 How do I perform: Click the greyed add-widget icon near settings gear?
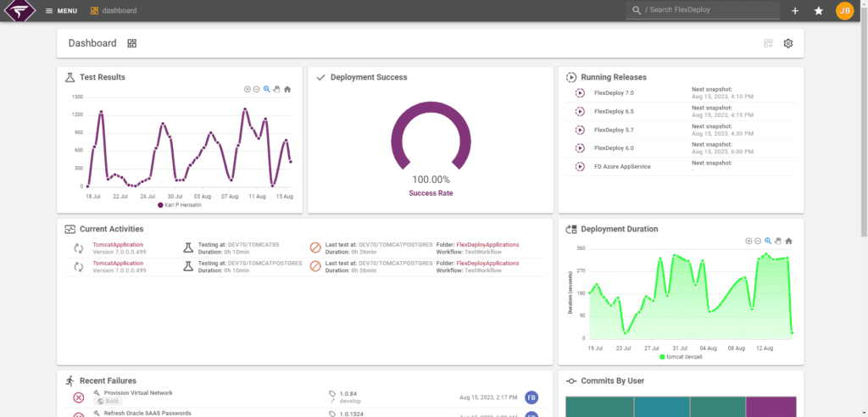coord(768,43)
